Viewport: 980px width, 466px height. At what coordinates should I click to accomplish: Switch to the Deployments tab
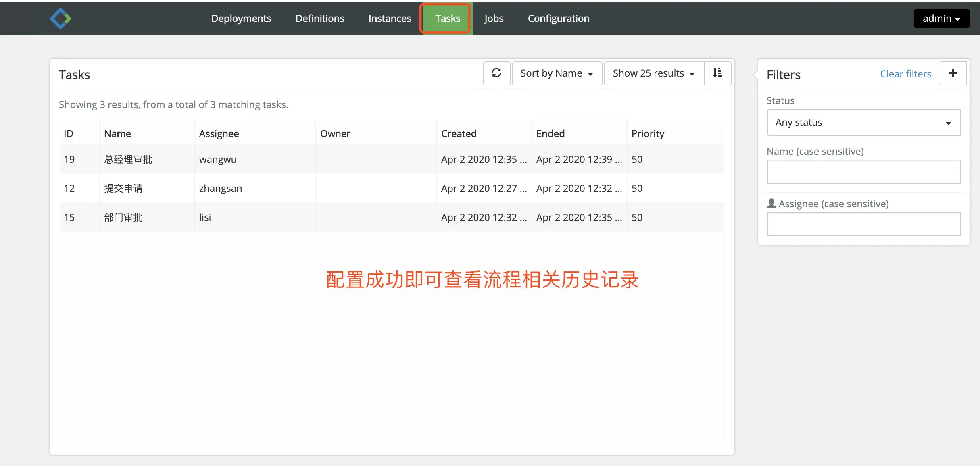click(x=241, y=19)
